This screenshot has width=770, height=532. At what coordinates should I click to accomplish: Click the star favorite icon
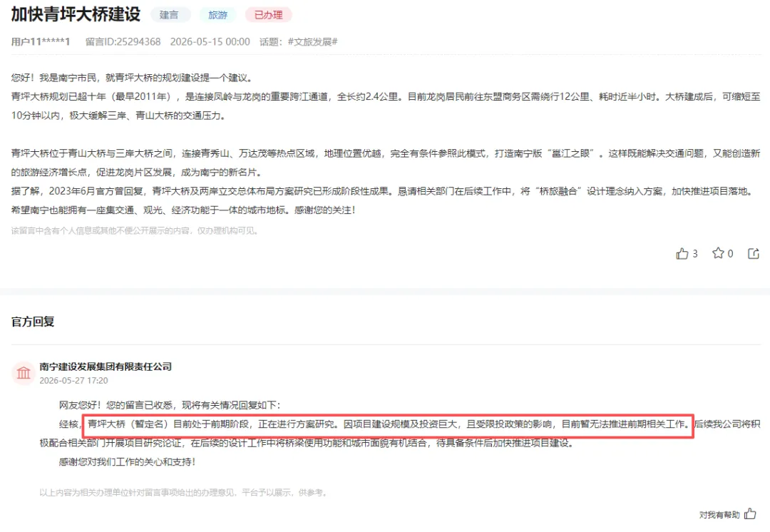[718, 253]
